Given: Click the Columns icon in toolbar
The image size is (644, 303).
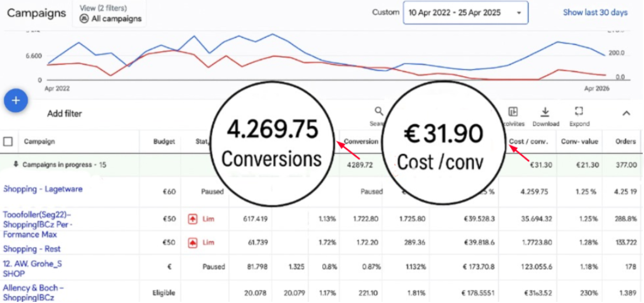Looking at the screenshot, I should [513, 112].
